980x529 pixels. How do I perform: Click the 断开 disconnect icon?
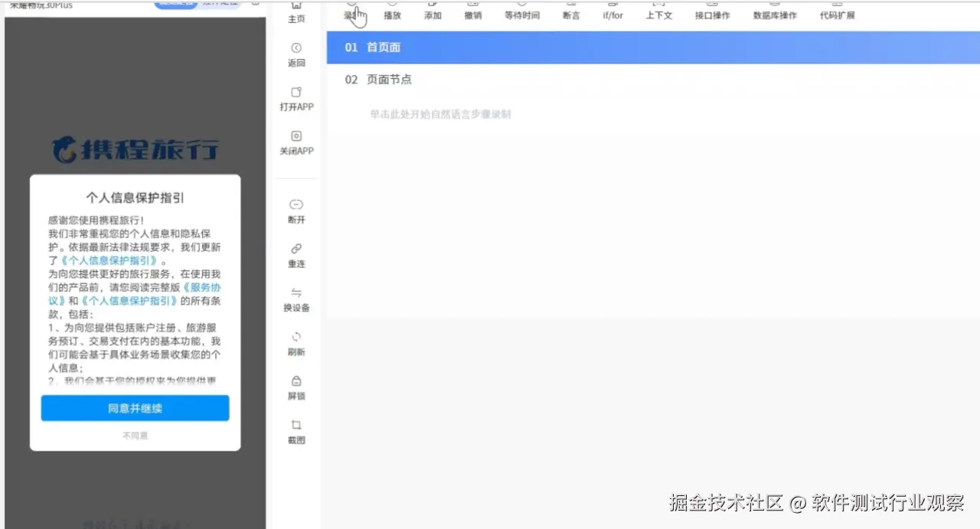pyautogui.click(x=296, y=204)
